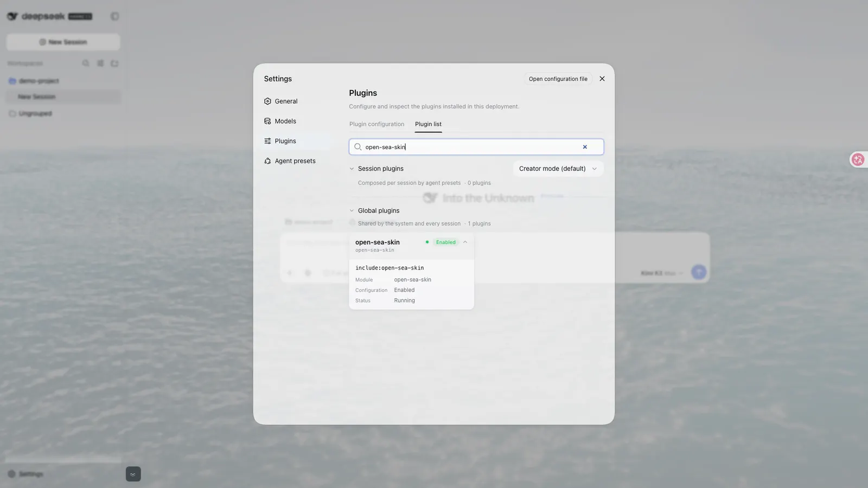The height and width of the screenshot is (488, 868).
Task: Click the plugin search input field
Action: (476, 147)
